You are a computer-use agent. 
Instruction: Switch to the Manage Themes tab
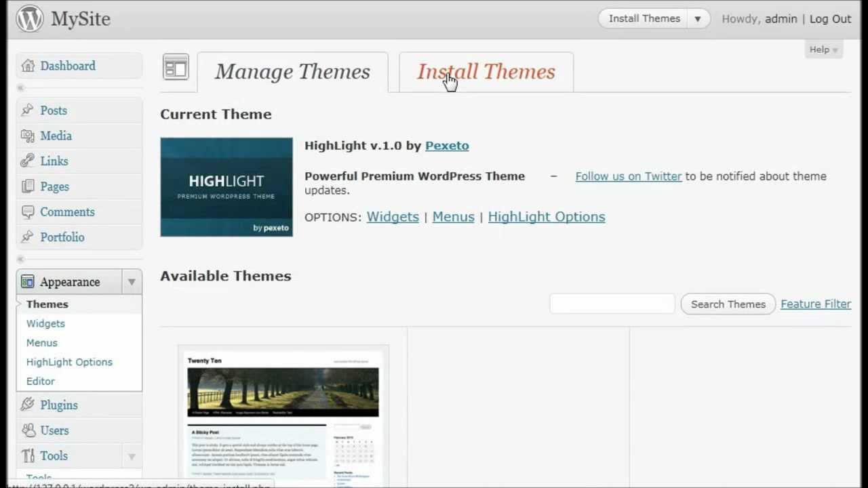[292, 72]
